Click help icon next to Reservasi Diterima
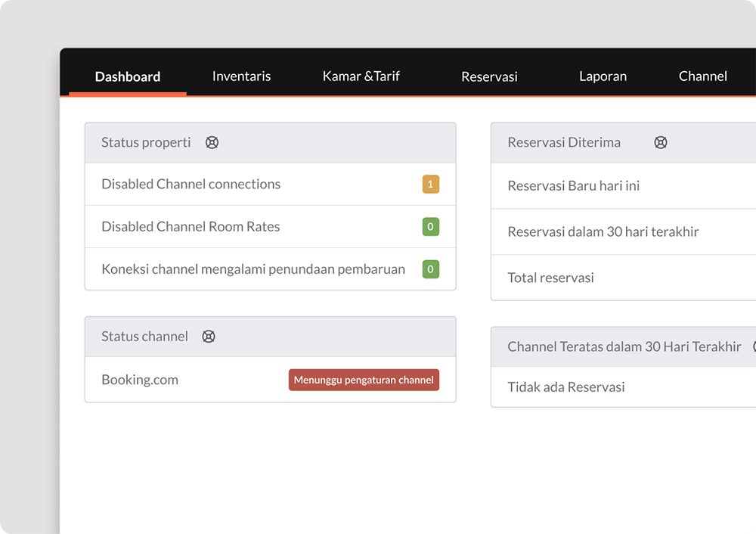This screenshot has width=756, height=534. point(660,142)
